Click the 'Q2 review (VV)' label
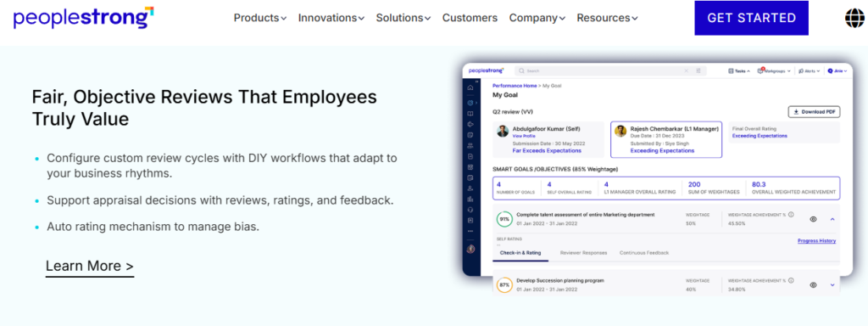 513,111
